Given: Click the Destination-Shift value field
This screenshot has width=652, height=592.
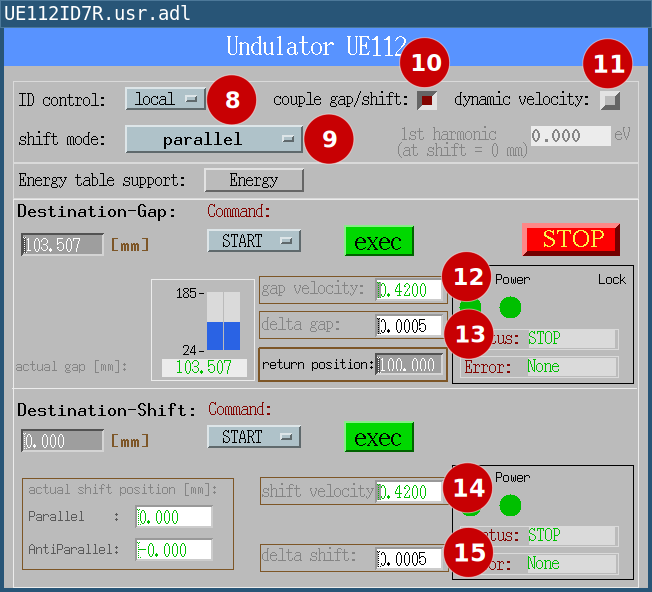Looking at the screenshot, I should tap(62, 441).
